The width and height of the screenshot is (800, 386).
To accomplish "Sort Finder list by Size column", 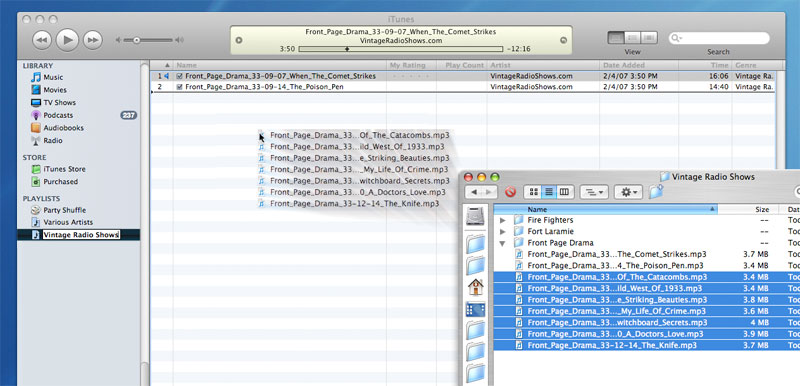I will tap(748, 209).
